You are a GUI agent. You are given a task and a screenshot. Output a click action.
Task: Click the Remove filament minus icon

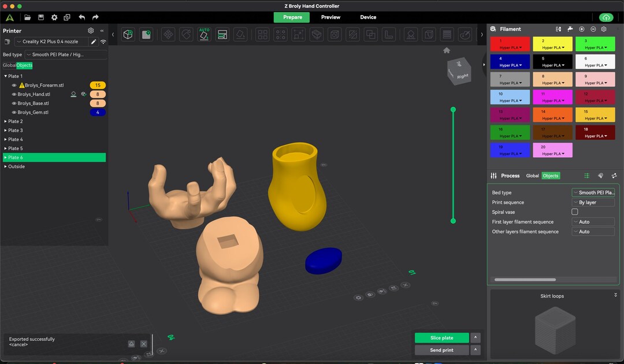coord(593,29)
